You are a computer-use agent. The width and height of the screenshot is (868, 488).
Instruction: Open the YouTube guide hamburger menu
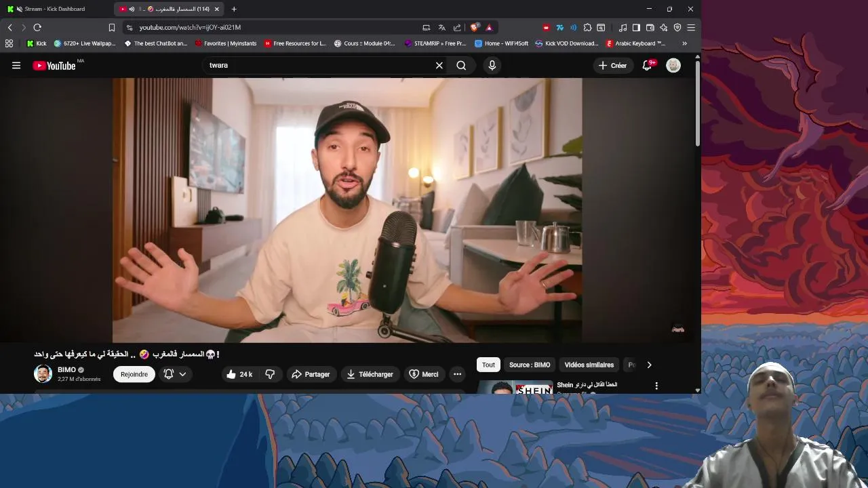click(16, 66)
